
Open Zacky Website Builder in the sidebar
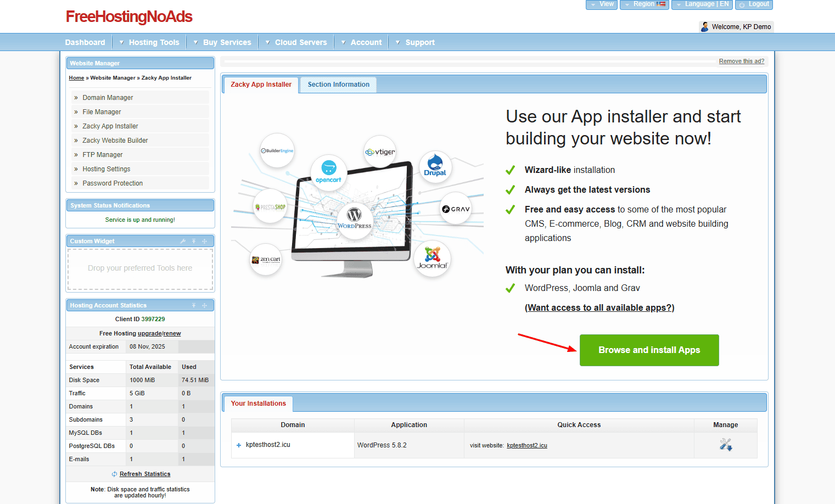coord(115,141)
